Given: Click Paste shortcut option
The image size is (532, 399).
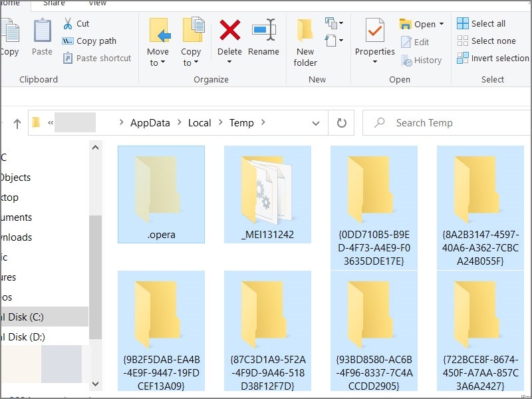Looking at the screenshot, I should (x=97, y=58).
